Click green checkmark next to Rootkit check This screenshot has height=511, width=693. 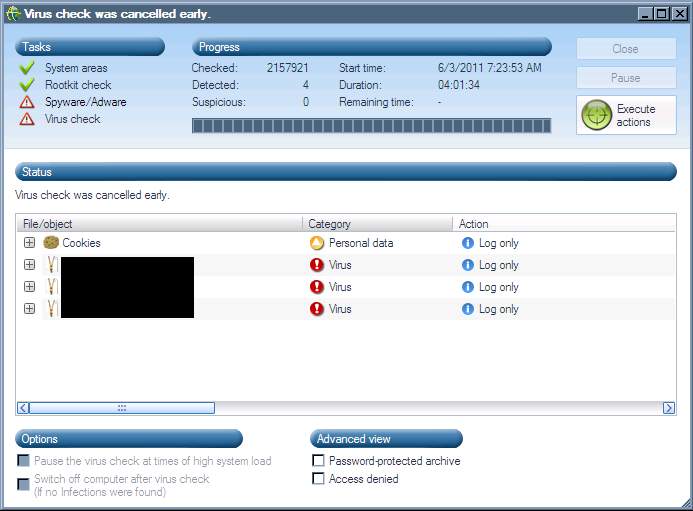tap(27, 84)
